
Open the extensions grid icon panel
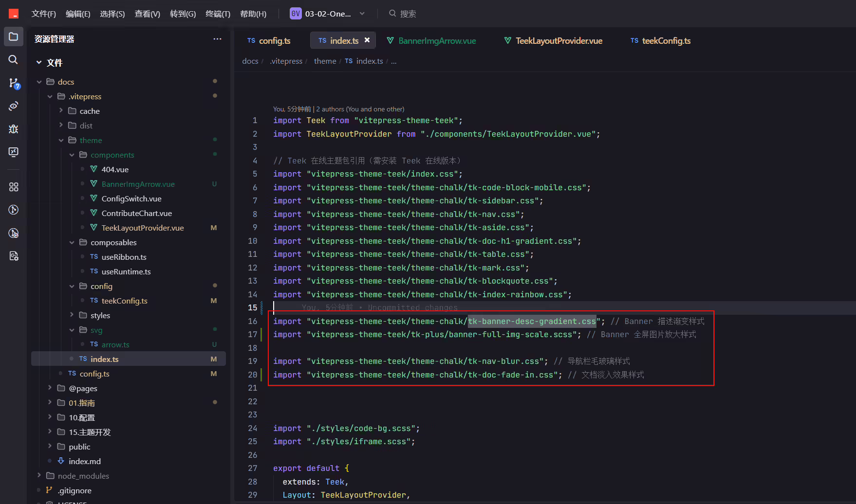14,187
